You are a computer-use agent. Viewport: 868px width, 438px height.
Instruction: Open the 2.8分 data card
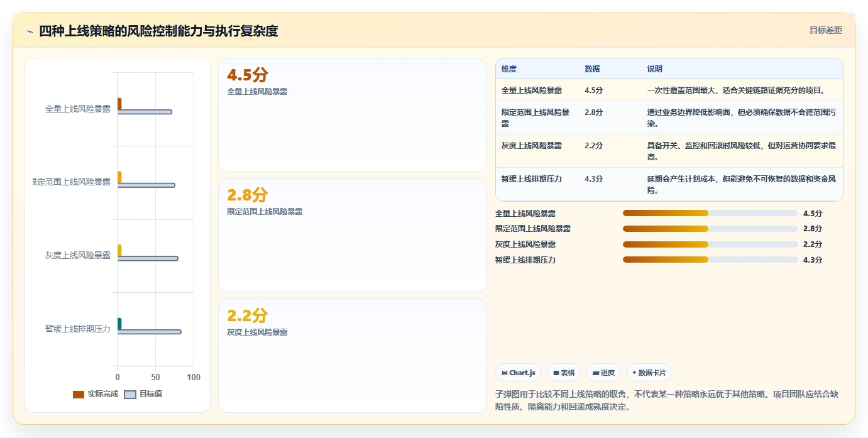point(352,235)
